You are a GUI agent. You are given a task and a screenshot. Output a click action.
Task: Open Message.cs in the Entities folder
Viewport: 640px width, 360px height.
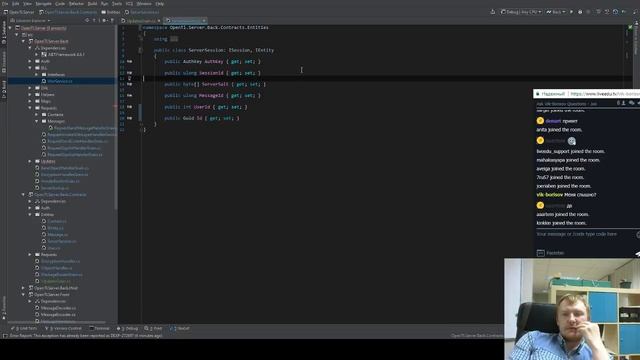tap(58, 235)
